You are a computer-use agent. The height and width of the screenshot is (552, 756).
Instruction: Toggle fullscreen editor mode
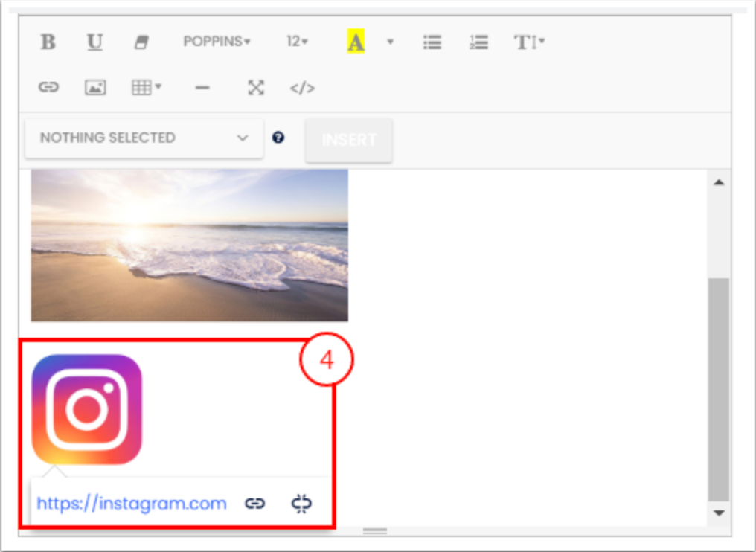coord(255,88)
